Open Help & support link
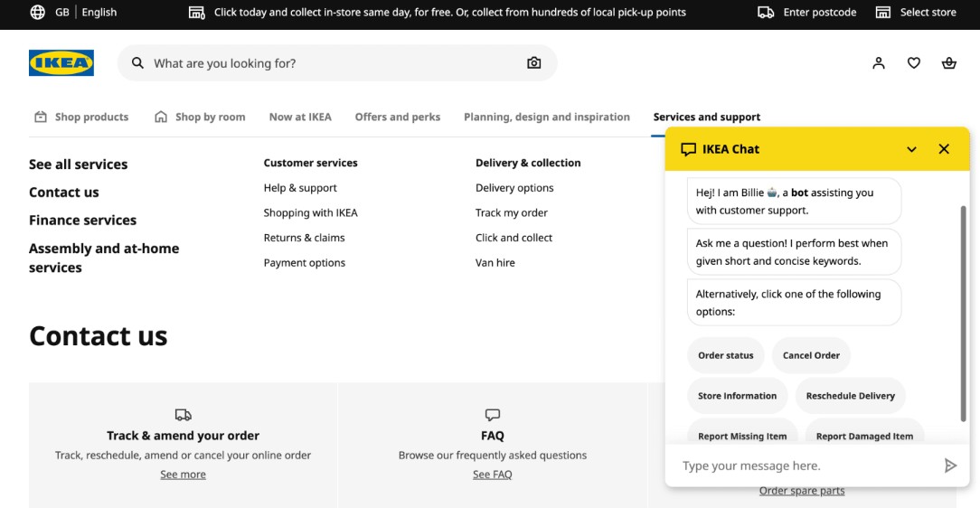980x508 pixels. [300, 187]
